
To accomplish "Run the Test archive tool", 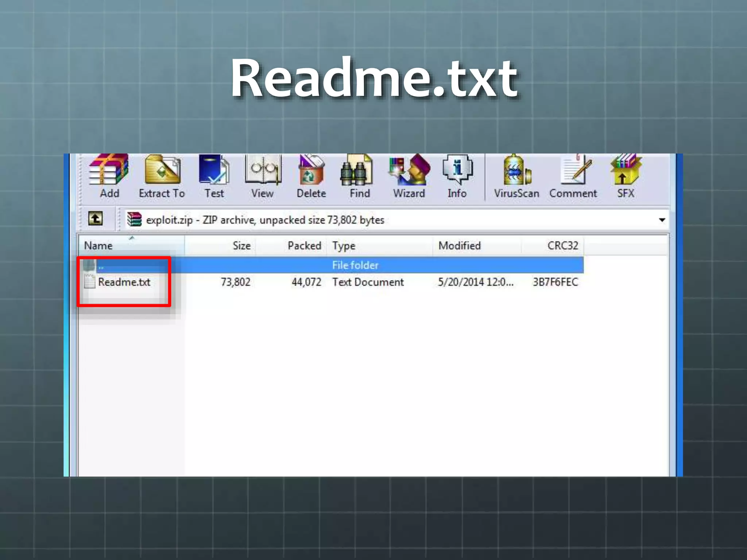I will [214, 176].
